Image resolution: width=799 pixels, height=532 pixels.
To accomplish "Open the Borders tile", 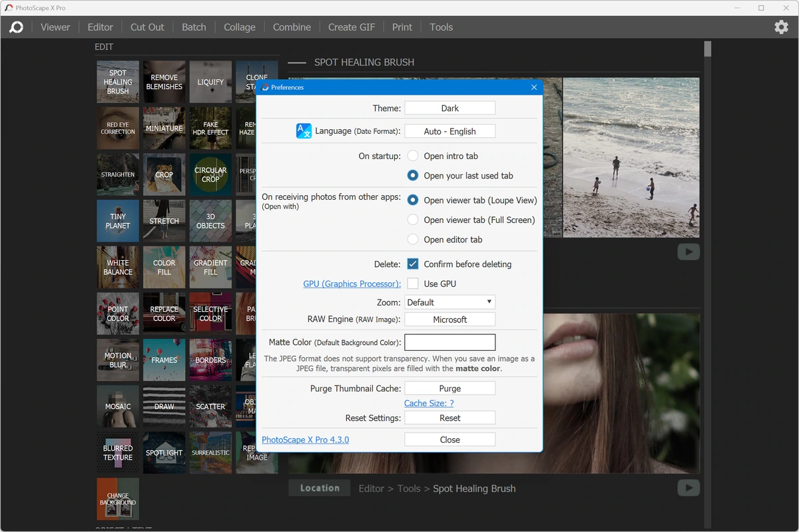I will coord(210,360).
